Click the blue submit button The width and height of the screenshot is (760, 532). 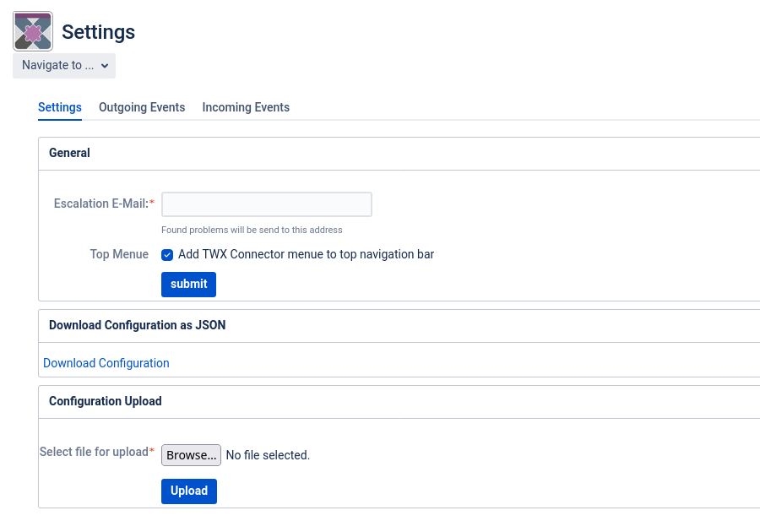pos(188,284)
